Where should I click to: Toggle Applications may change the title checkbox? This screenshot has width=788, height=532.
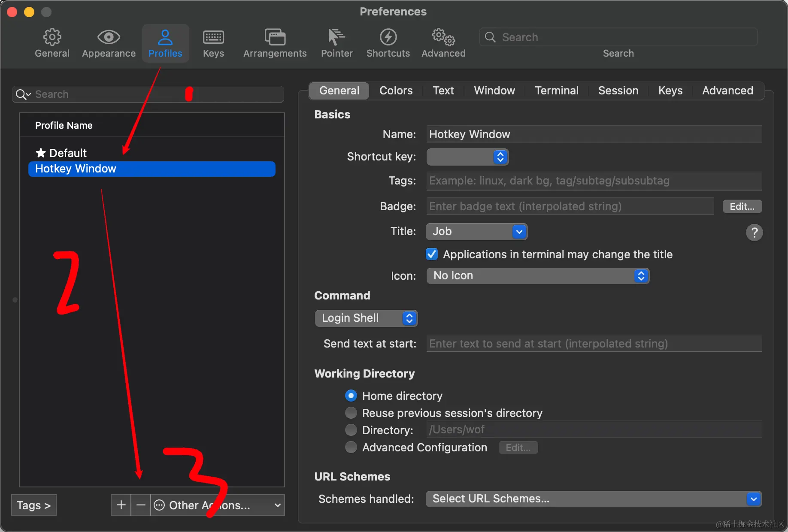pos(432,254)
